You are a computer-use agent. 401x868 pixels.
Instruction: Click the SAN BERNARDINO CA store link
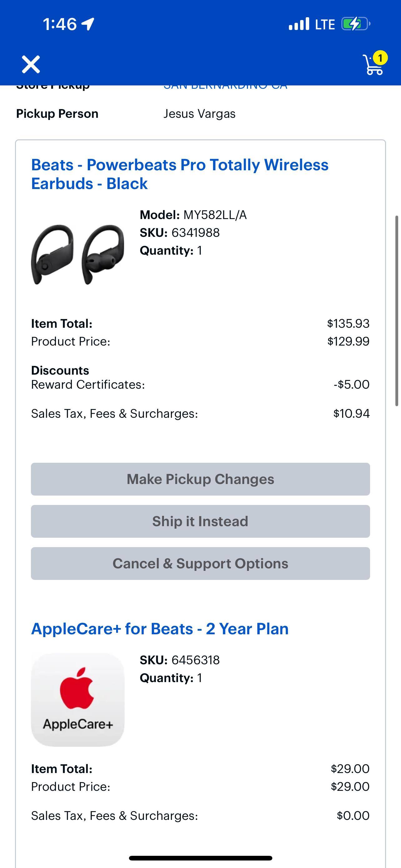tap(225, 85)
